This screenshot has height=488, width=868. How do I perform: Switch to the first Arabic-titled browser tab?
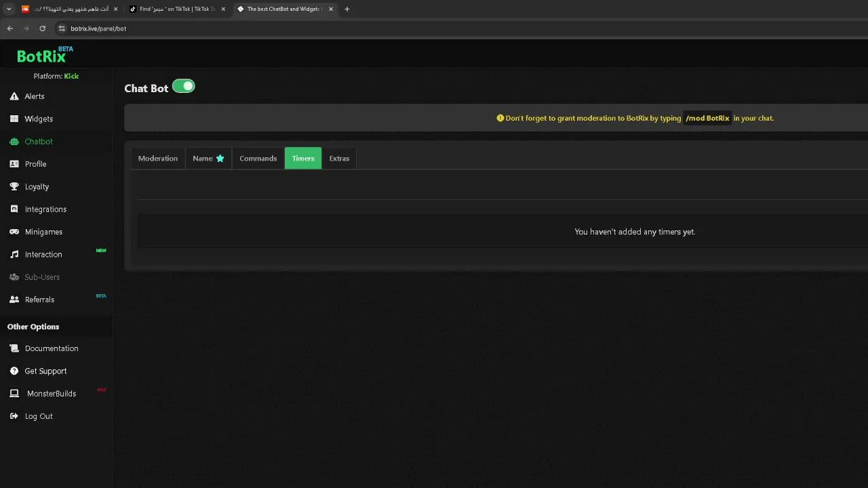click(x=70, y=9)
